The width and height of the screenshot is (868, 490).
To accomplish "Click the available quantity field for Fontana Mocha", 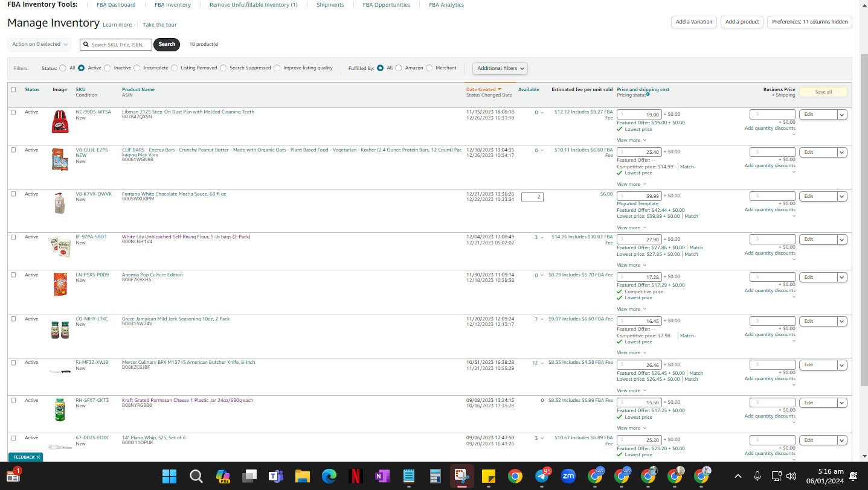I will (x=532, y=197).
